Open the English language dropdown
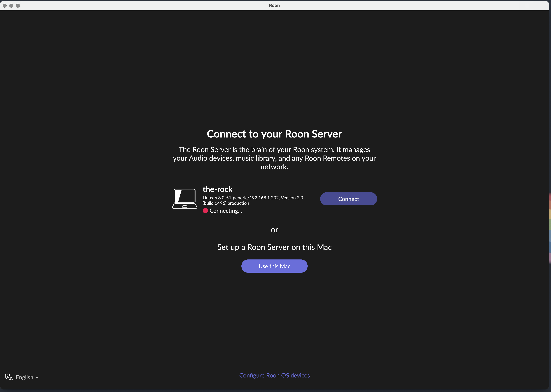This screenshot has height=392, width=551. (27, 377)
